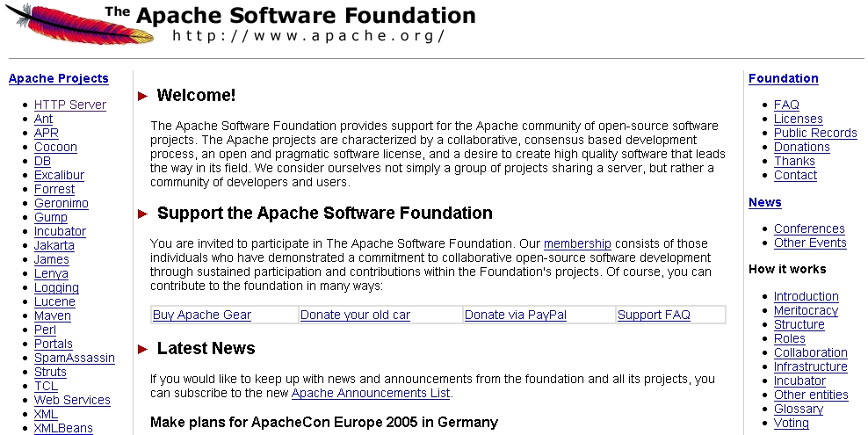
Task: Open the FAQ link under Foundation
Action: (786, 105)
